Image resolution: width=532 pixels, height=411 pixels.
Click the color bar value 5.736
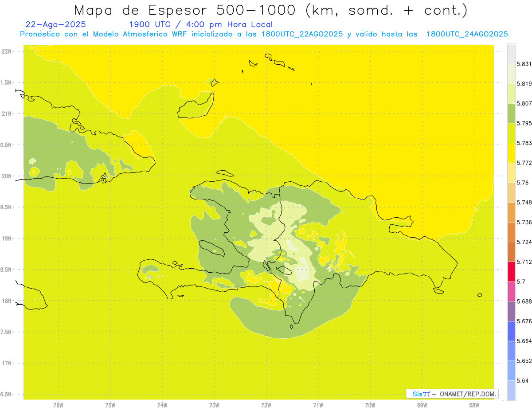click(524, 222)
